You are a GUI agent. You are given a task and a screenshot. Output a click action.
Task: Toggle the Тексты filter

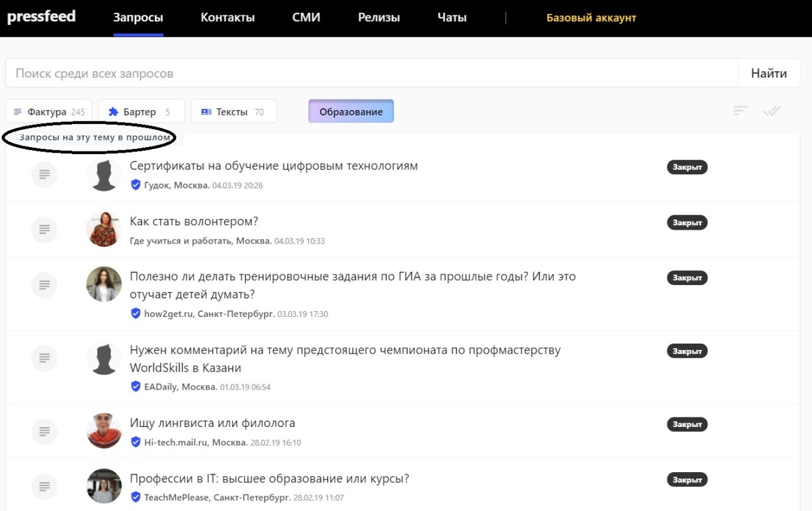pos(234,111)
